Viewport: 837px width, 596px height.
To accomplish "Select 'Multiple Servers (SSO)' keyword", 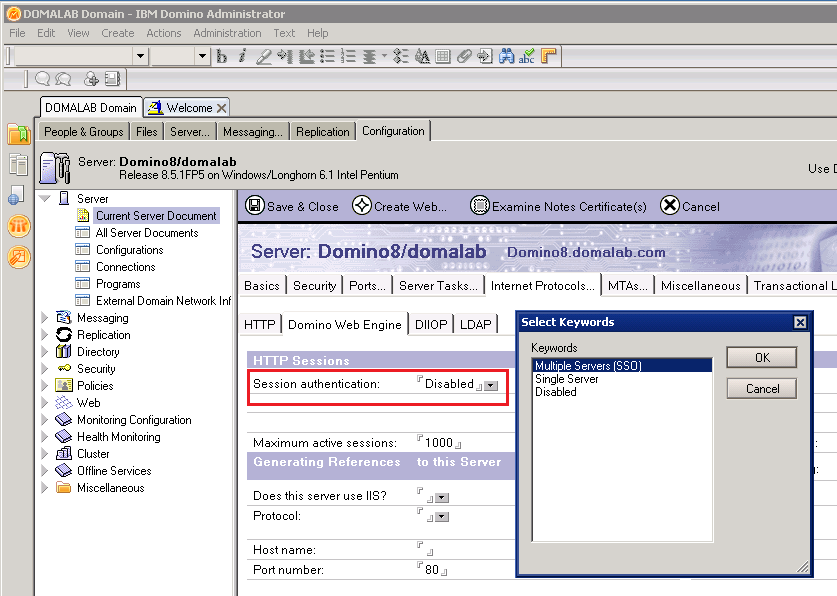I will [x=622, y=365].
